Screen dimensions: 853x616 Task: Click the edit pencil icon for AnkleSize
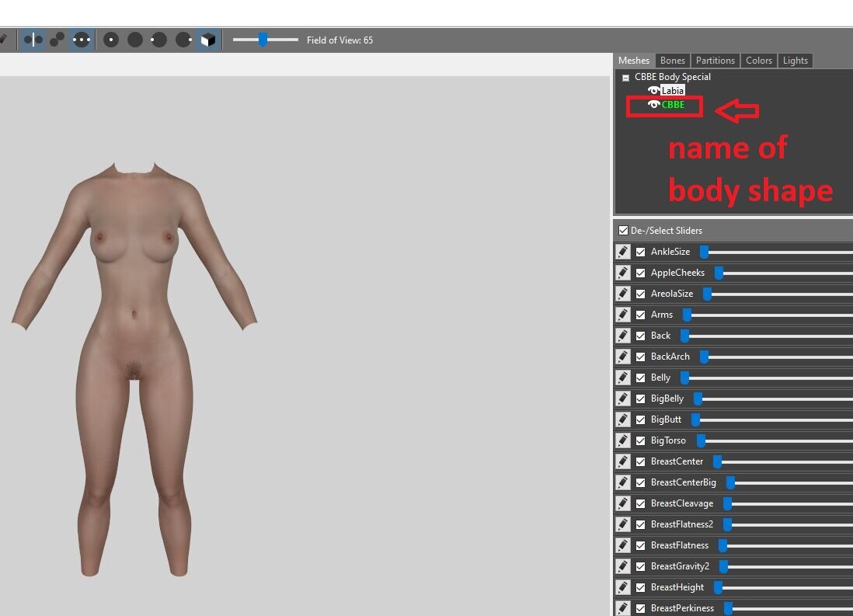click(x=623, y=252)
